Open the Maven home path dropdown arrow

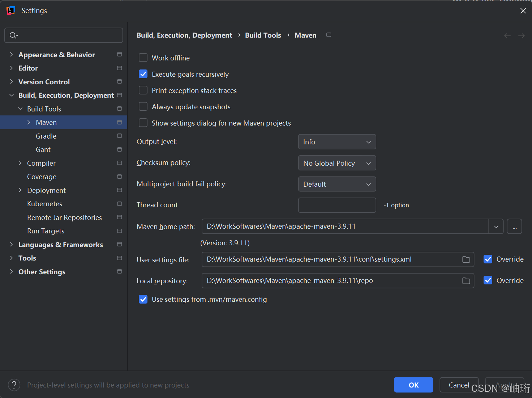pos(496,226)
